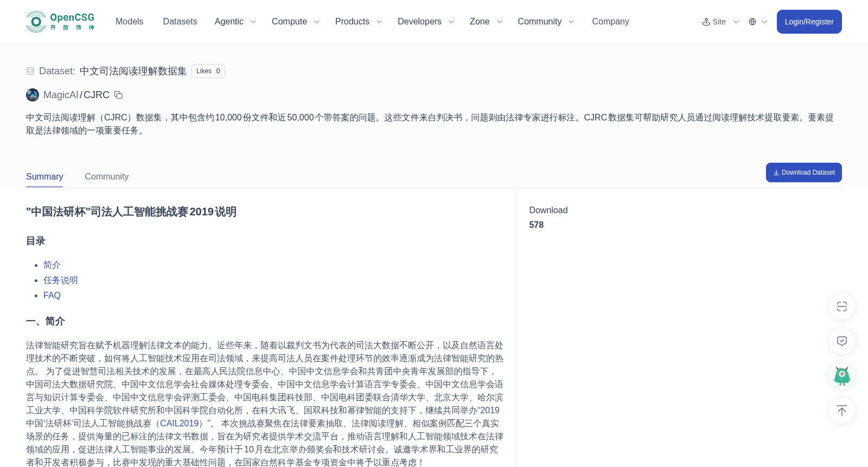868x467 pixels.
Task: Jump back to top of page
Action: [x=842, y=411]
